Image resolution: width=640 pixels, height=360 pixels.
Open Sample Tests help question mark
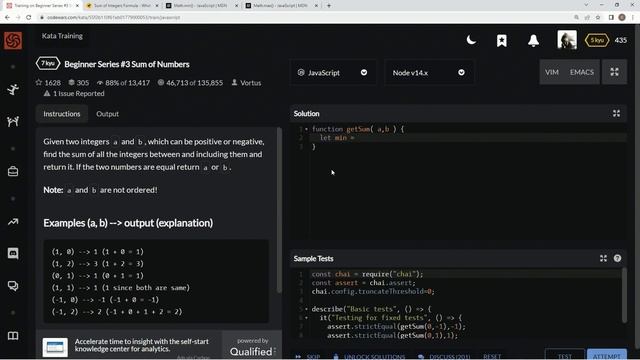[617, 258]
